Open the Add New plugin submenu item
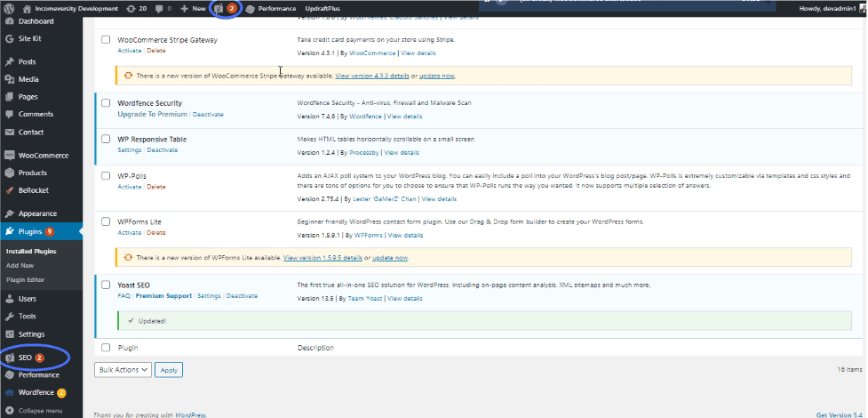The image size is (868, 418). (x=20, y=266)
